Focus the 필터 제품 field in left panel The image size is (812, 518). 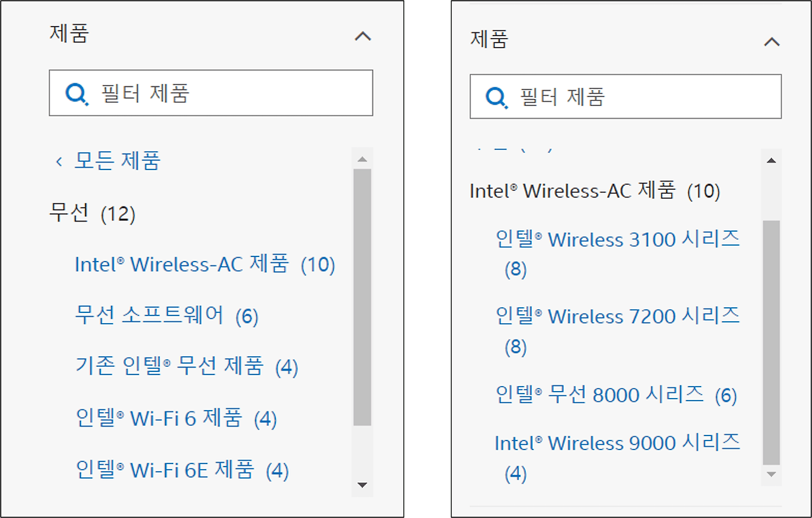(x=211, y=93)
